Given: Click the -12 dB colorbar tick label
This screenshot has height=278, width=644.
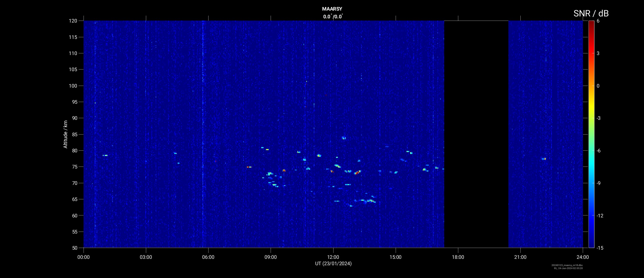Looking at the screenshot, I should pyautogui.click(x=600, y=215).
